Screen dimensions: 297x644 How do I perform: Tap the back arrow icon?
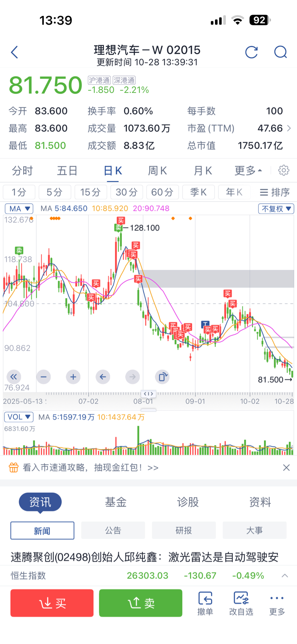click(x=15, y=52)
